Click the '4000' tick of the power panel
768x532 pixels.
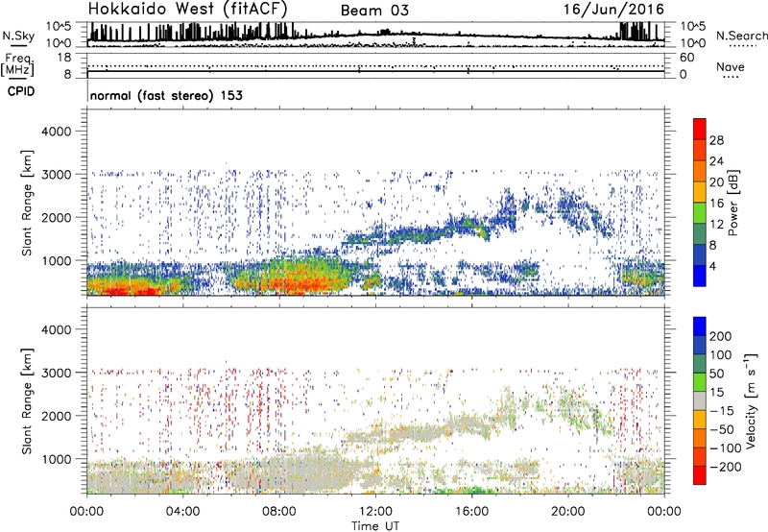coord(57,132)
